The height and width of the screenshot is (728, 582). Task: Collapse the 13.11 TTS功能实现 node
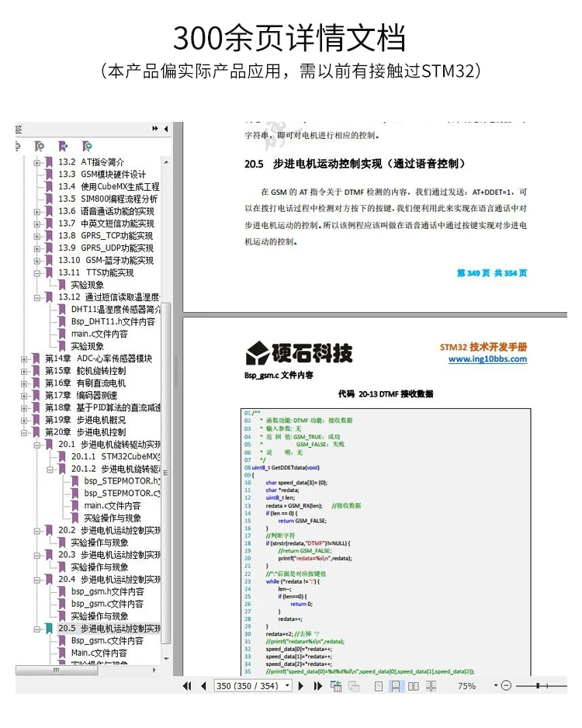pos(37,273)
